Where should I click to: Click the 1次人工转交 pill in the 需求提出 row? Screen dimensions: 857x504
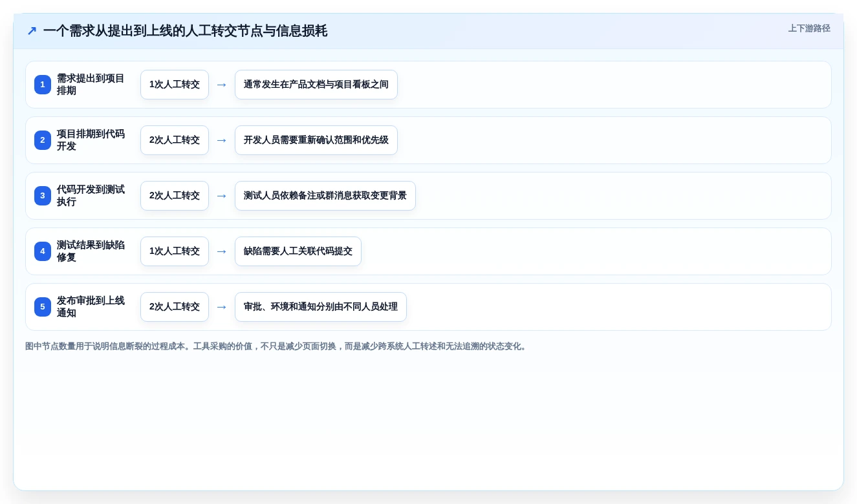click(x=175, y=85)
